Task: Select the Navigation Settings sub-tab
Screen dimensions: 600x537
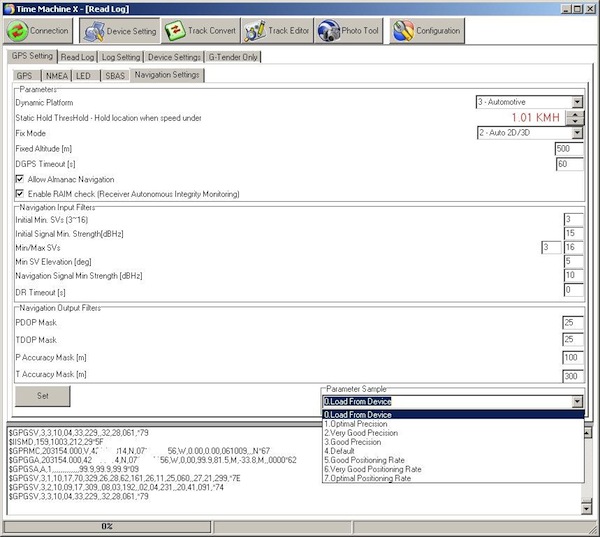Action: (x=167, y=75)
